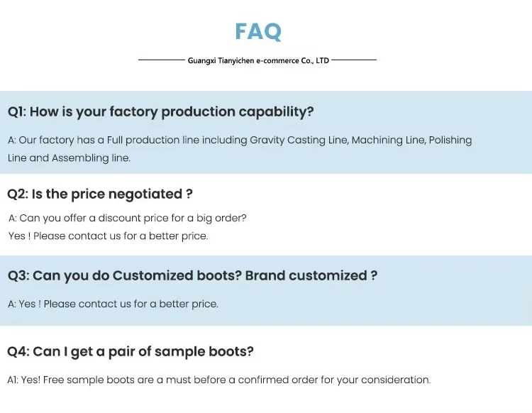Expand Q2 "Is the price negotiated ?"
Image resolution: width=532 pixels, height=413 pixels.
(100, 194)
